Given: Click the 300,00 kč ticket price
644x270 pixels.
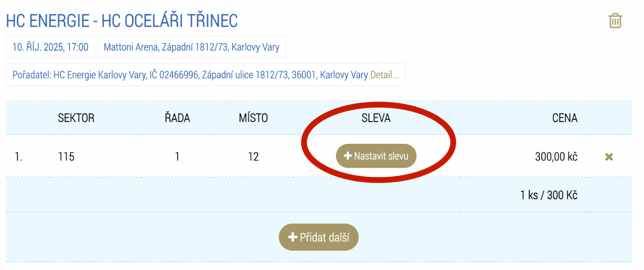Looking at the screenshot, I should coord(556,157).
